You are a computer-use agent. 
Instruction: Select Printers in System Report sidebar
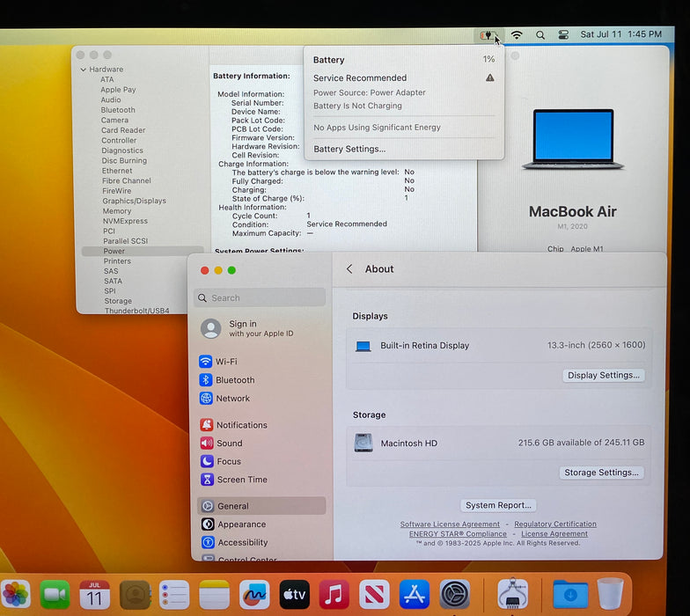117,261
